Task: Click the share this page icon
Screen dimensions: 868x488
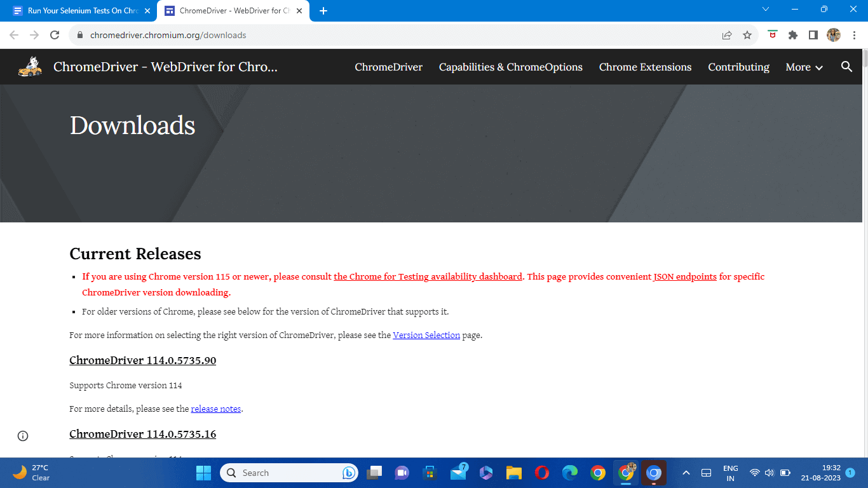Action: (727, 36)
